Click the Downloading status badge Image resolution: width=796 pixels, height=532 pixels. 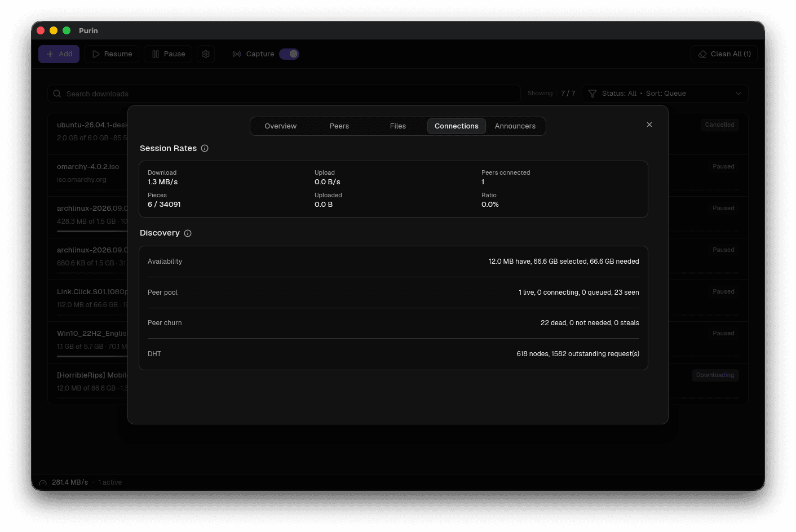(x=715, y=375)
